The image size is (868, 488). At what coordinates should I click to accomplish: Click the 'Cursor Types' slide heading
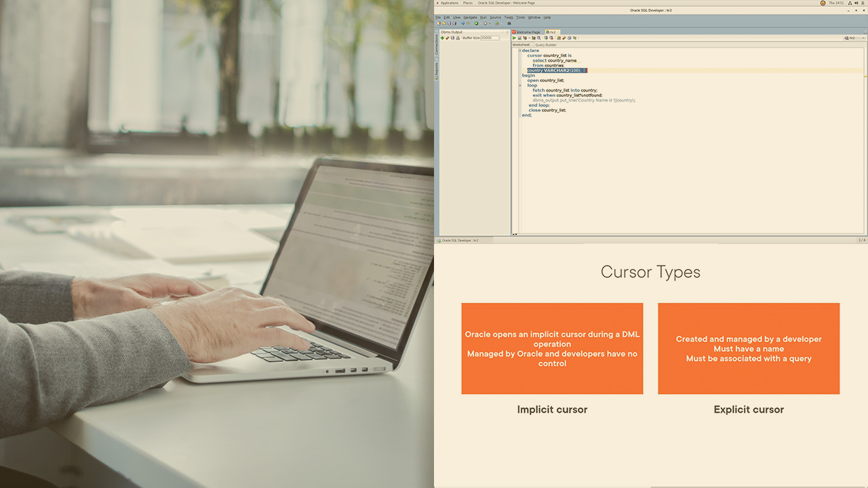[x=650, y=272]
